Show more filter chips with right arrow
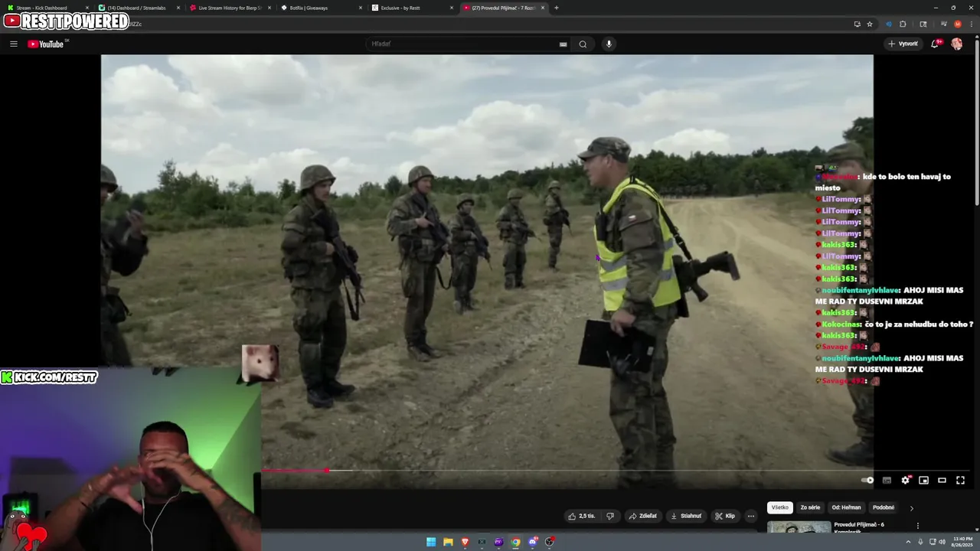This screenshot has height=551, width=980. pyautogui.click(x=911, y=508)
